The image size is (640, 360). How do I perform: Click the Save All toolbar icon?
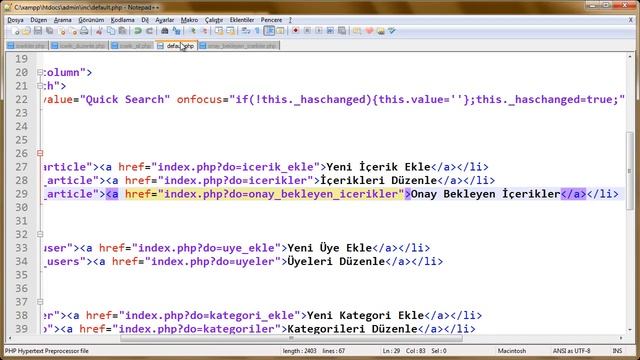[49, 31]
